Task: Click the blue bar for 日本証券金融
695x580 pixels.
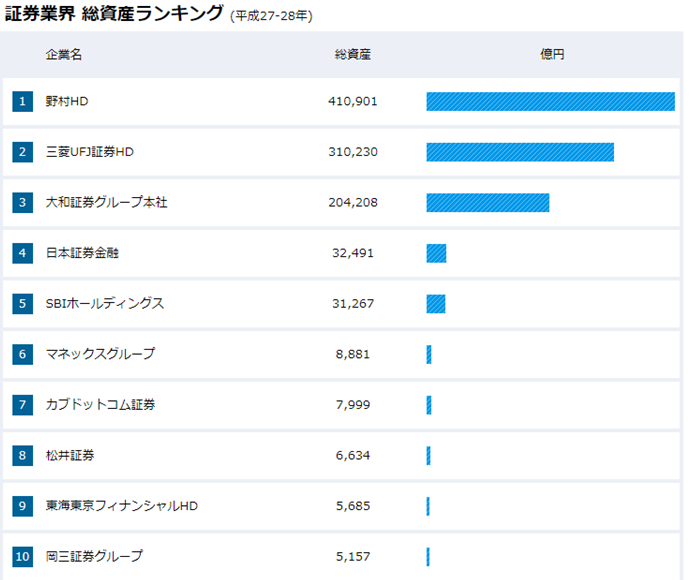Action: click(x=436, y=253)
